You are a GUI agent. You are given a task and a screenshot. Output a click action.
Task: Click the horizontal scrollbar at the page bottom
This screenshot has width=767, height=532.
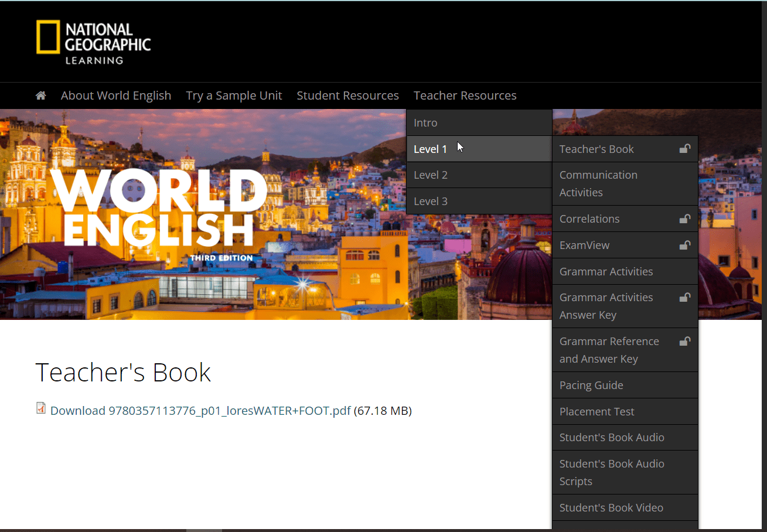[x=205, y=528]
